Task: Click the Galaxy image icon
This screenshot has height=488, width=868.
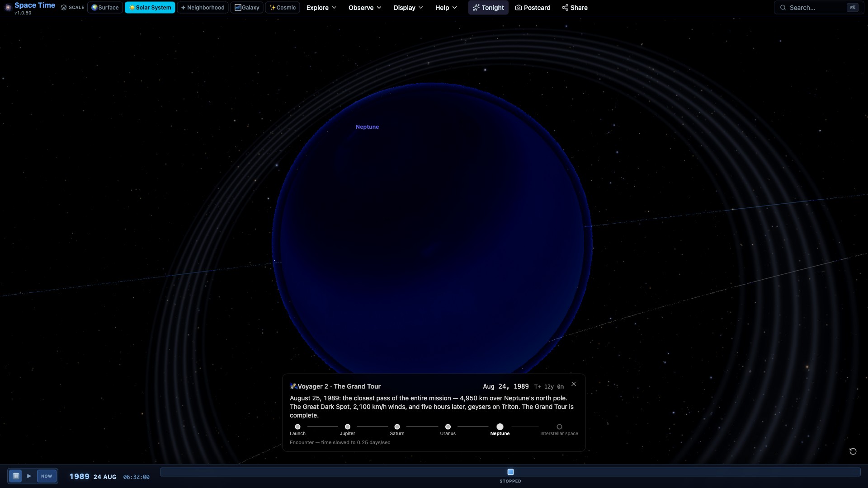Action: pos(238,8)
